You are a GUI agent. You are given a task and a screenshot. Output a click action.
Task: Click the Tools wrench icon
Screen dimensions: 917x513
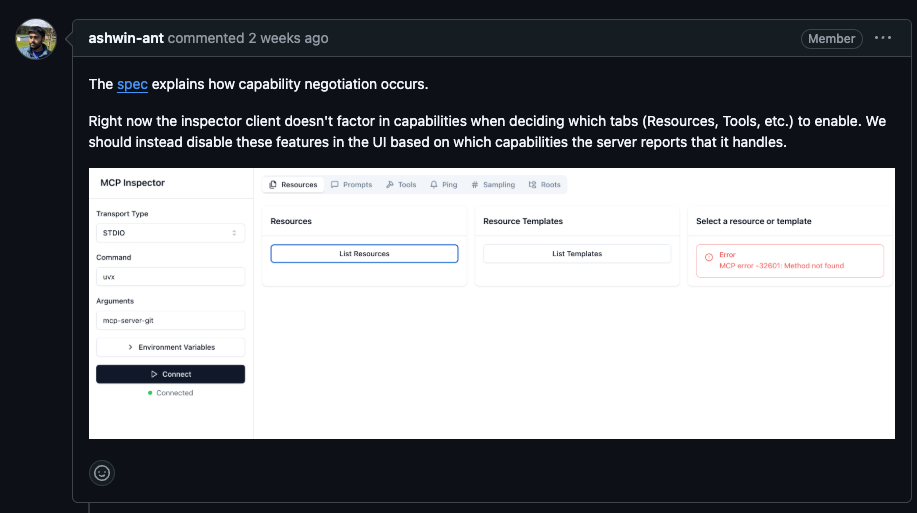[390, 185]
